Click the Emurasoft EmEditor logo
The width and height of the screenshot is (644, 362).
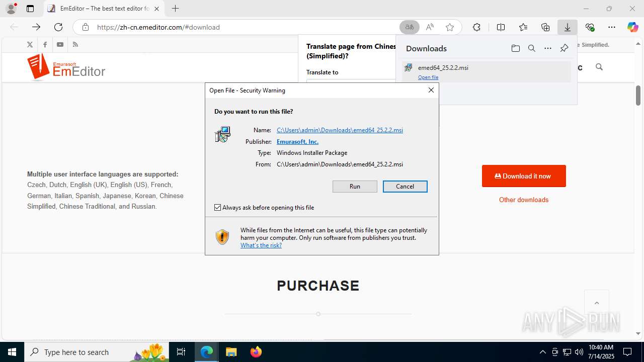tap(66, 67)
